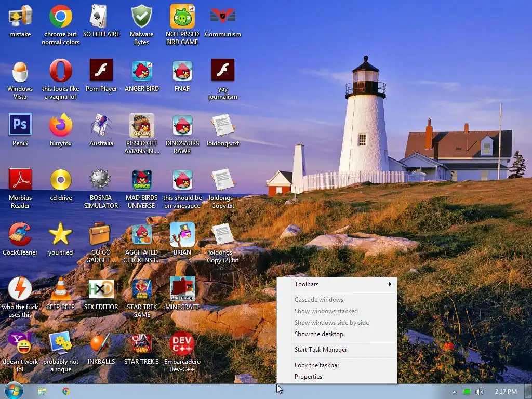Open File Explorer from the taskbar
532x399 pixels.
tap(42, 392)
